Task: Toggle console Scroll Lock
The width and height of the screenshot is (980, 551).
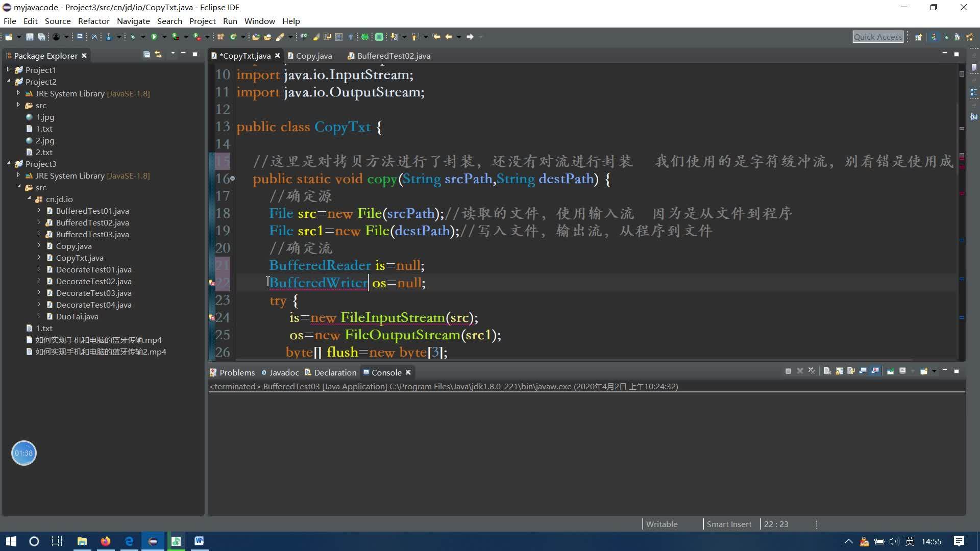Action: [839, 371]
